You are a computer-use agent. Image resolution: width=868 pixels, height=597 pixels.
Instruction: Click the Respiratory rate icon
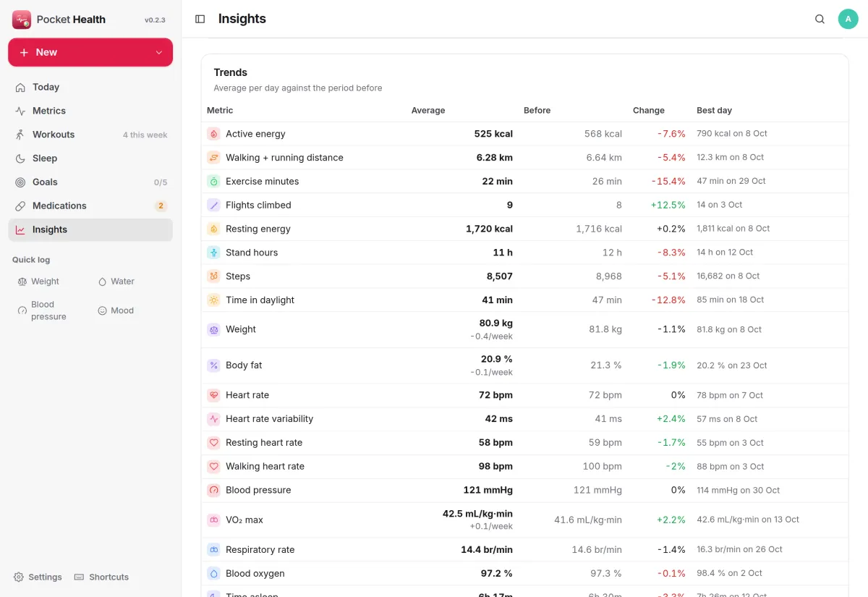tap(213, 550)
